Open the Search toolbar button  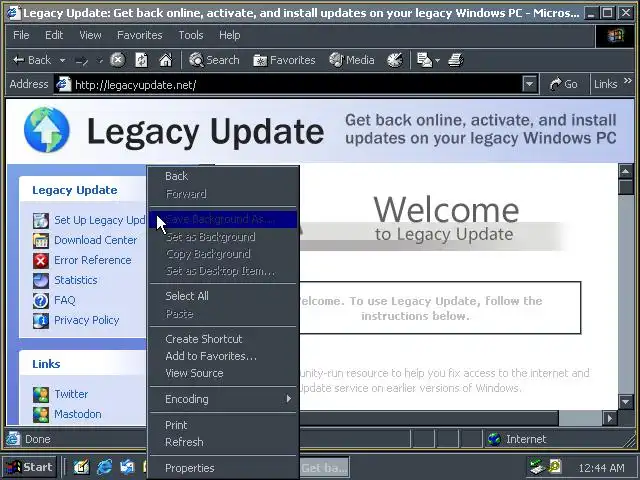point(214,60)
